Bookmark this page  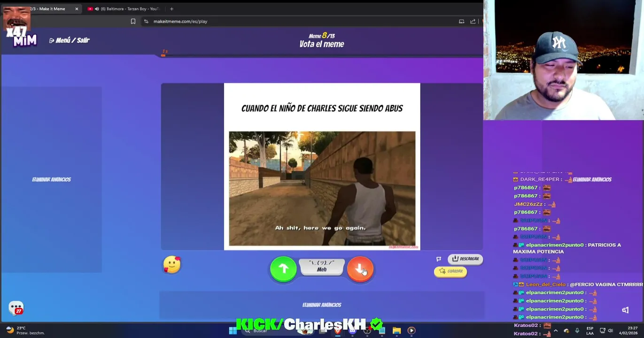tap(133, 21)
